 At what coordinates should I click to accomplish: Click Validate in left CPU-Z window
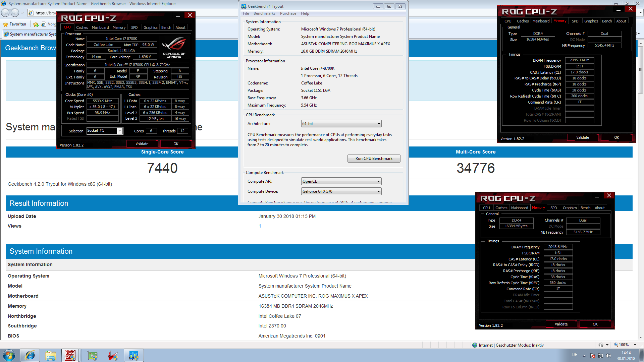tap(142, 144)
